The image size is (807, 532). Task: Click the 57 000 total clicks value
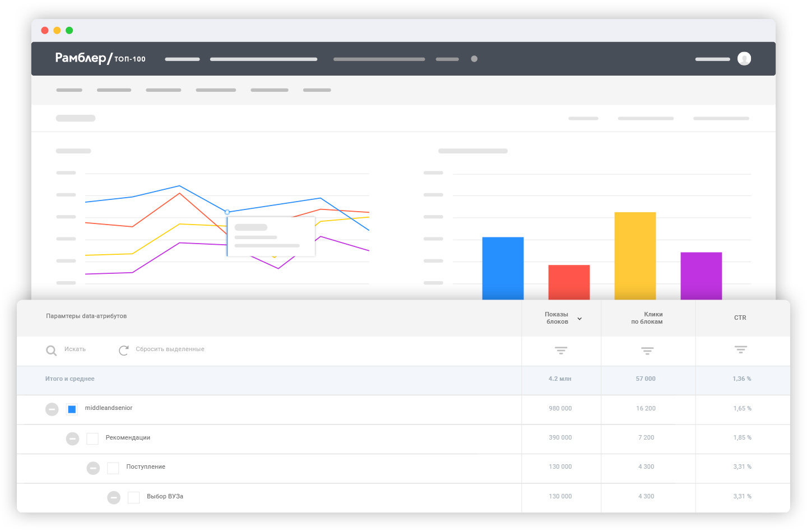point(646,379)
